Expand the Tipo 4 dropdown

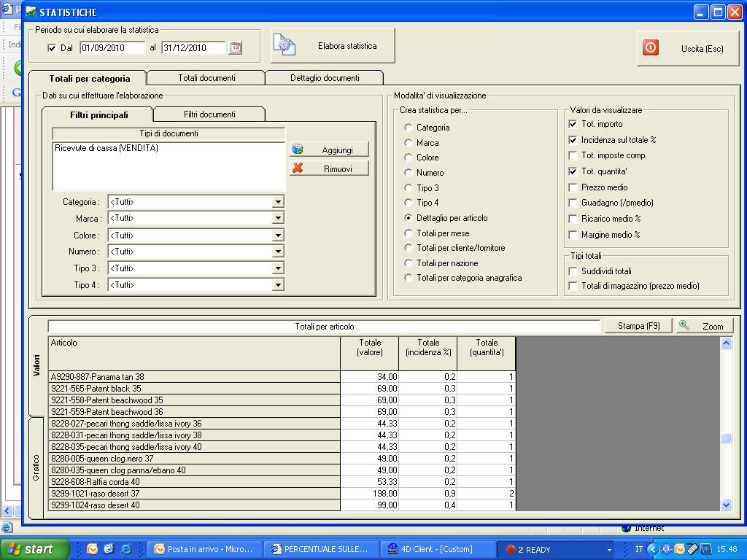pos(278,285)
